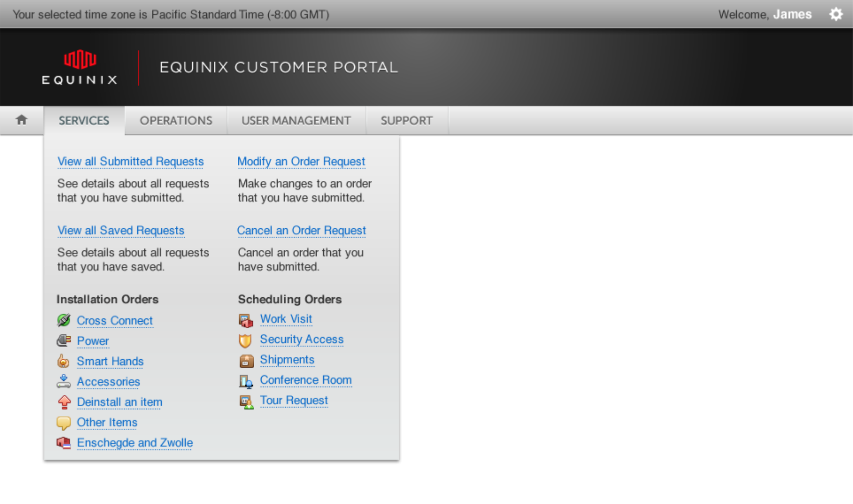Open the Tour Request link
Screen dimensions: 853x504
[x=294, y=401]
